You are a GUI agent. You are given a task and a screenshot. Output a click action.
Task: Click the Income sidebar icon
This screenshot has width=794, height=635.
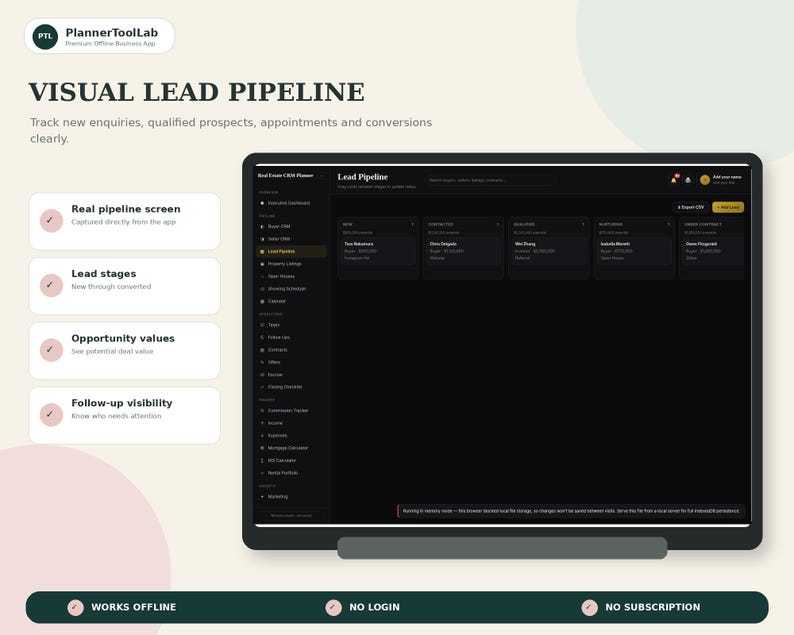coord(262,423)
